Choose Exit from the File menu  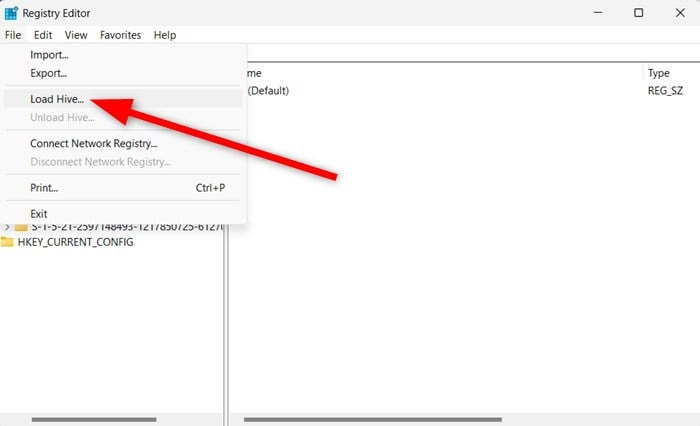(x=123, y=214)
